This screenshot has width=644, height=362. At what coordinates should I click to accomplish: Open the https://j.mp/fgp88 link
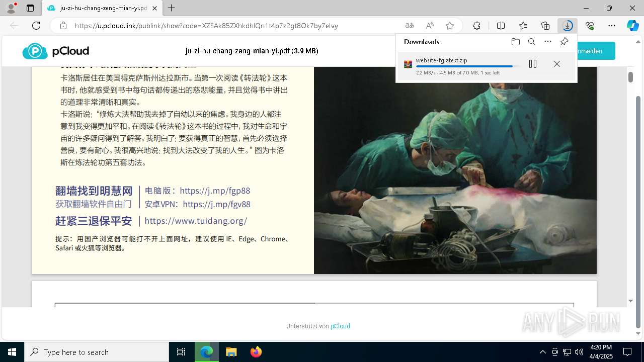(x=215, y=191)
